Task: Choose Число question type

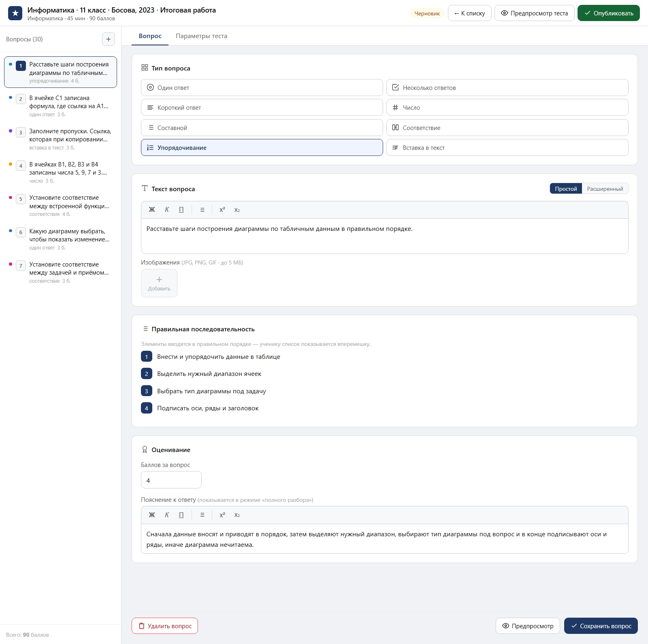Action: 507,107
